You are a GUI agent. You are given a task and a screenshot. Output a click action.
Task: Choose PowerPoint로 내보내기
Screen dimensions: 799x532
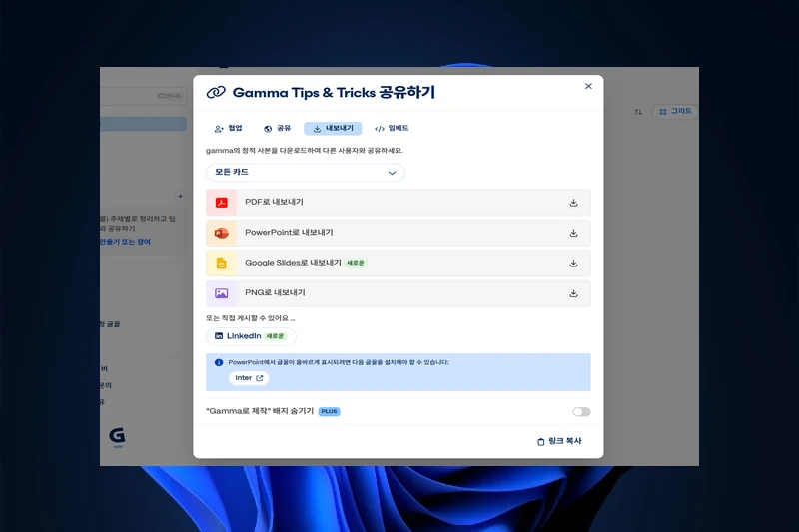tap(398, 233)
